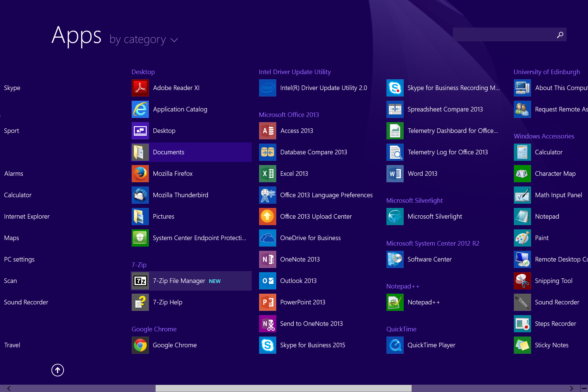
Task: Open the 'by category' sort dropdown
Action: tap(144, 40)
